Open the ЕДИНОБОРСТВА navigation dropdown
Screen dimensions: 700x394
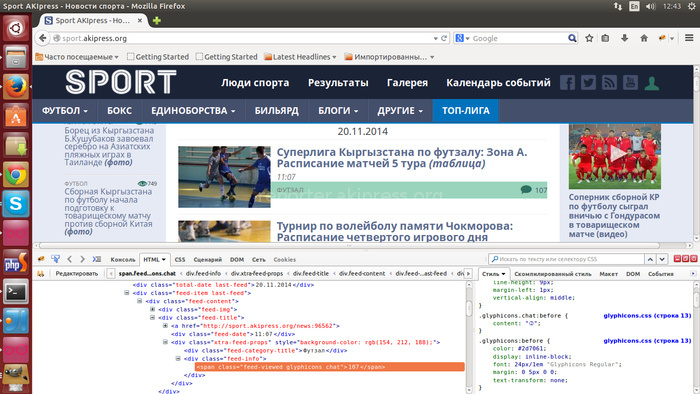click(193, 111)
